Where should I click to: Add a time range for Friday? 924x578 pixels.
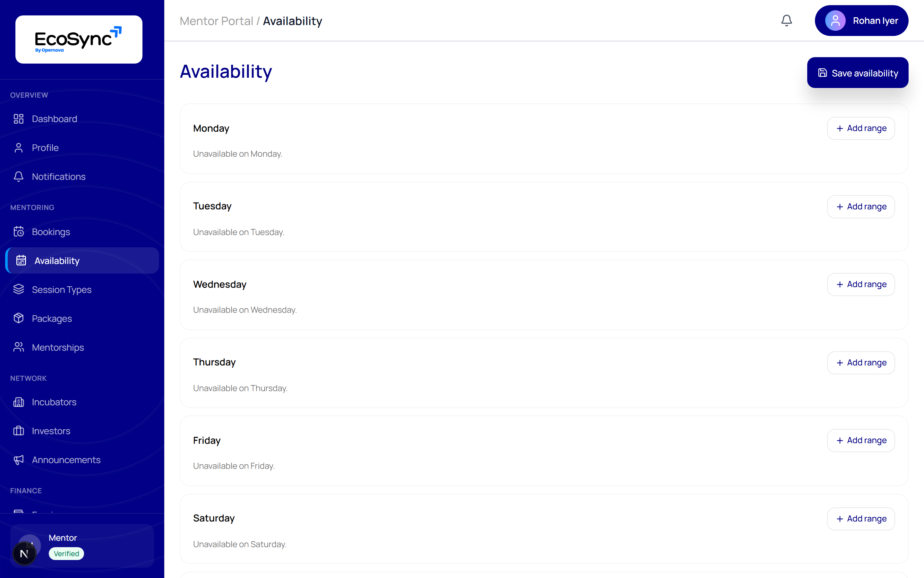861,440
